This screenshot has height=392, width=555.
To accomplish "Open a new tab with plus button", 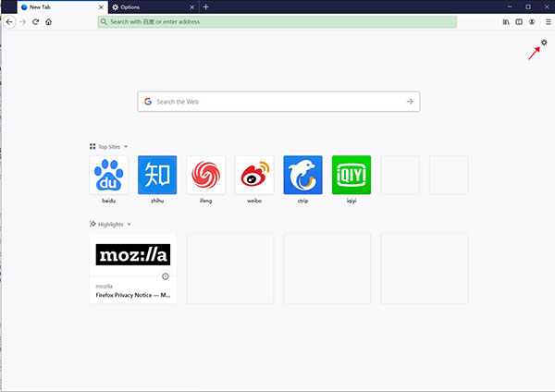I will (206, 7).
